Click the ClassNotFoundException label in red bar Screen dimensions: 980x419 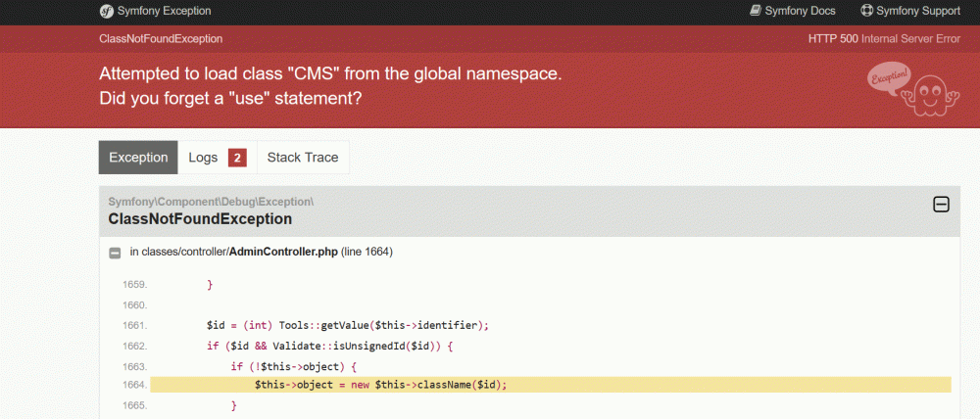coord(161,39)
